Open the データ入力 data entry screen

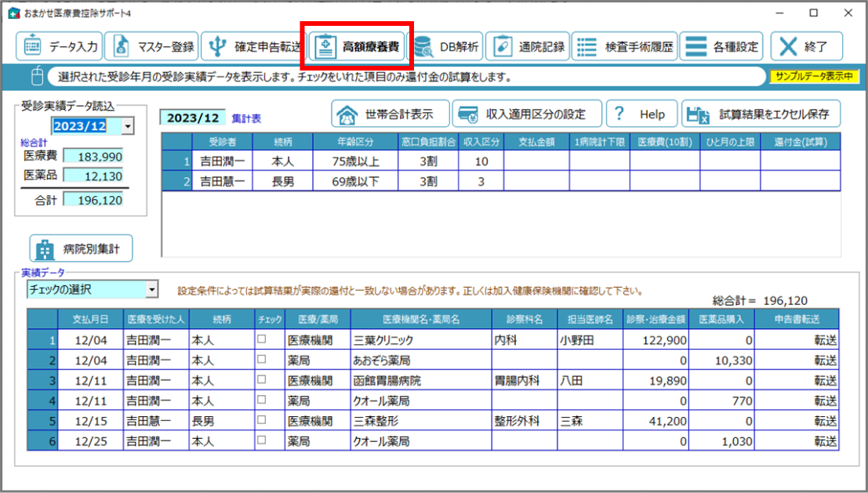59,47
